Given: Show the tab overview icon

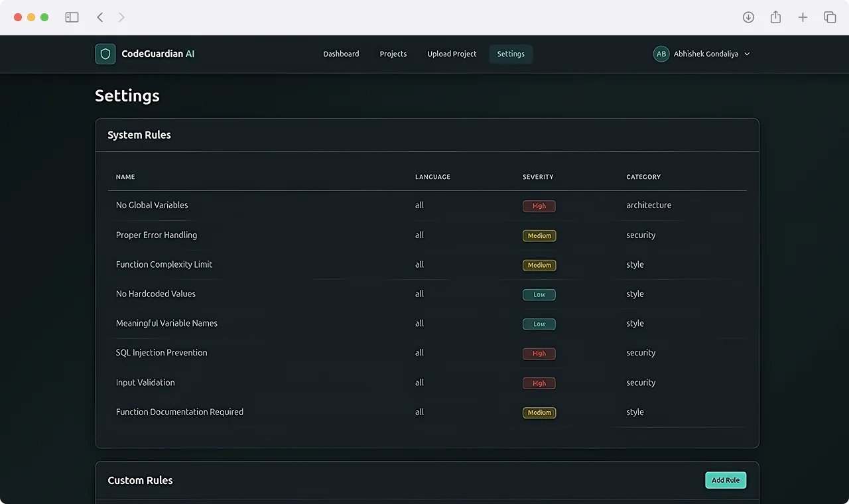Looking at the screenshot, I should (830, 17).
